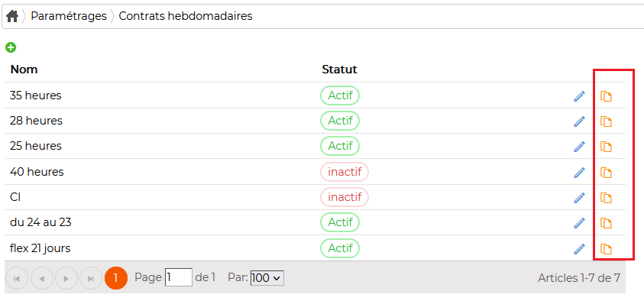Viewport: 644px width, 301px height.
Task: Open Contrats hebdomadaires breadcrumb item
Action: [x=186, y=17]
